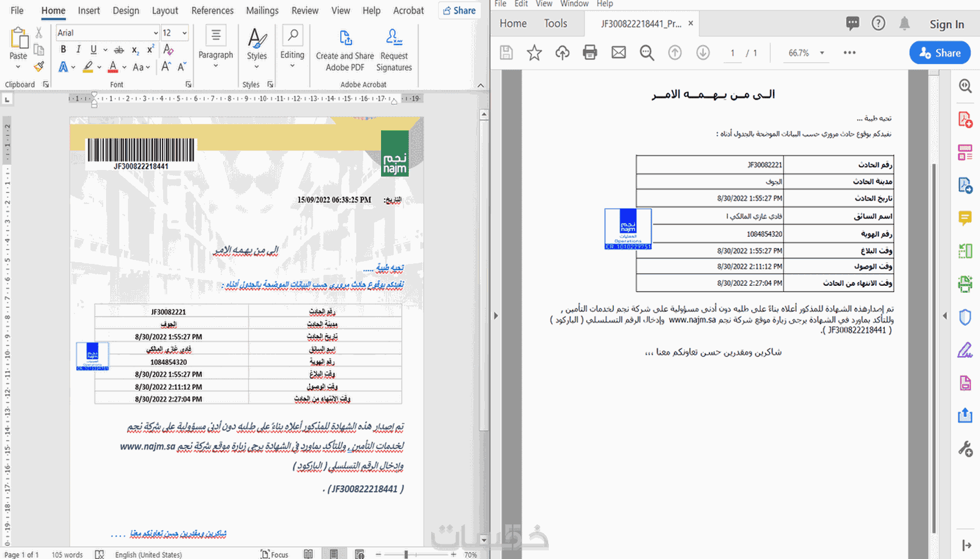Click English (United States) language indicator
980x559 pixels.
[x=148, y=554]
